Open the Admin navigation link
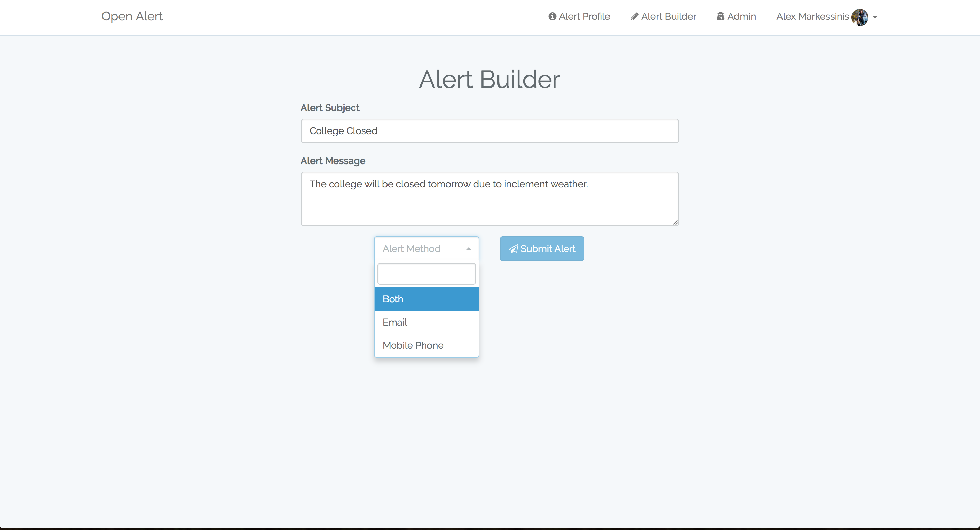This screenshot has width=980, height=530. pos(741,16)
